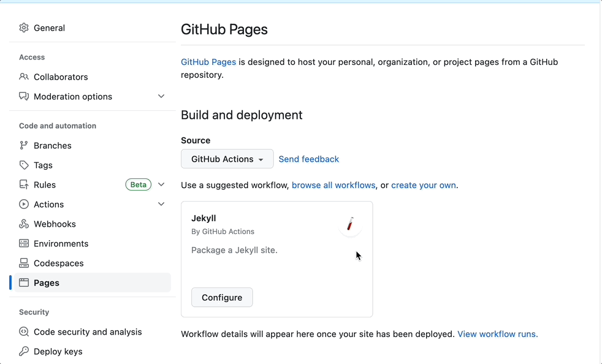
Task: Open View workflow runs
Action: click(x=497, y=334)
